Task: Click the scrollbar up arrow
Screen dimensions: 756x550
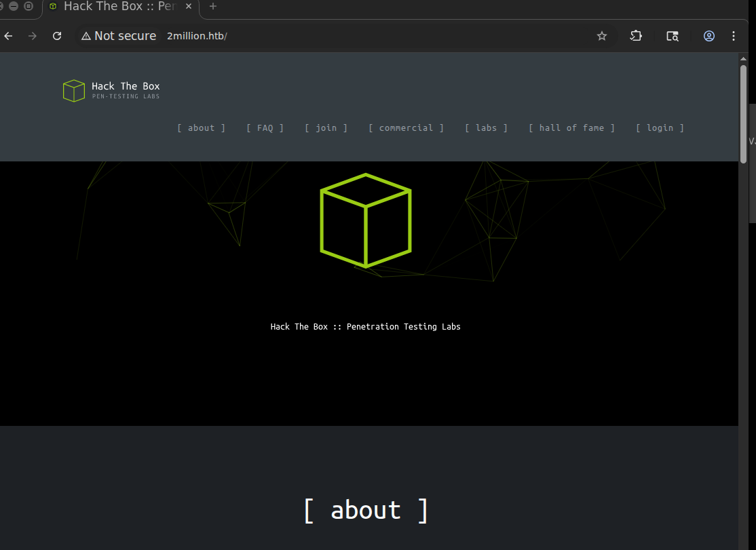Action: [743, 59]
